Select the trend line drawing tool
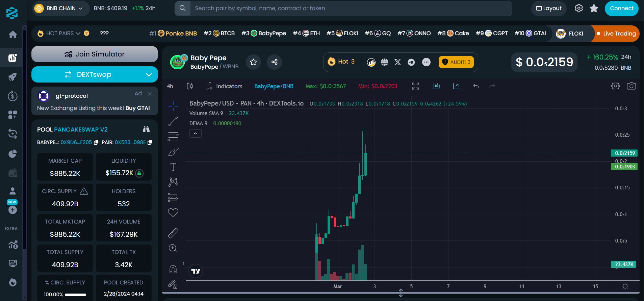Screen dimensions: 644x301 [x=173, y=121]
